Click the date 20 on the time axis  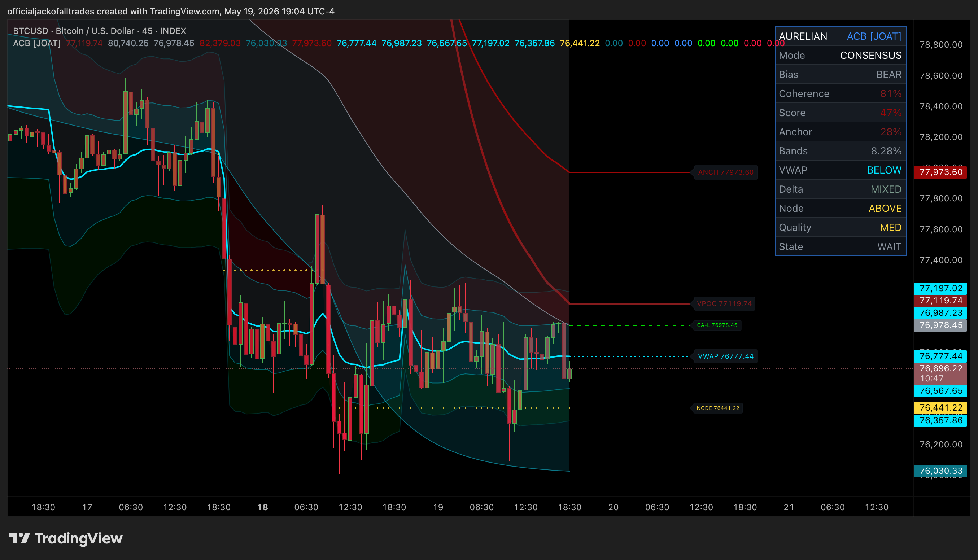pyautogui.click(x=614, y=507)
